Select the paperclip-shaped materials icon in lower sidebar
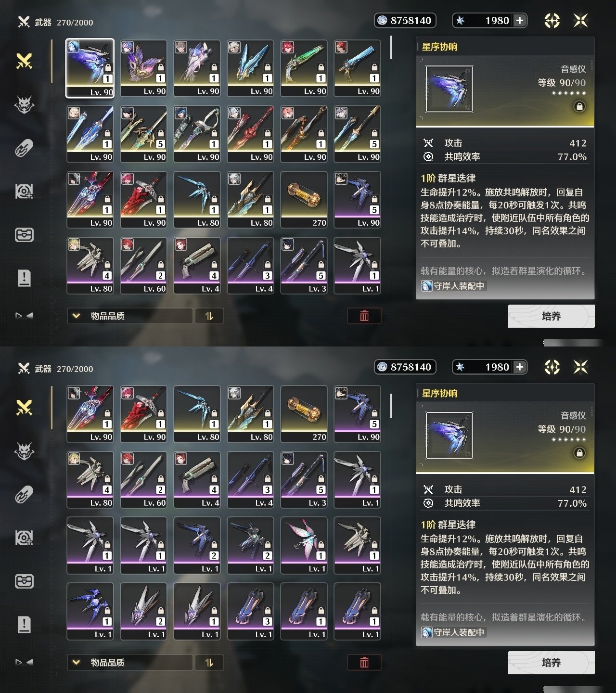The width and height of the screenshot is (616, 693). [24, 494]
